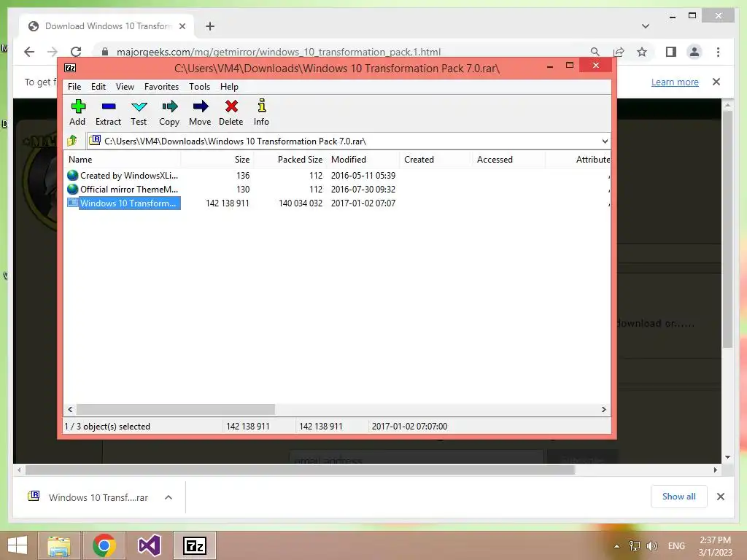Close the Chrome tab
The height and width of the screenshot is (560, 747).
(x=182, y=26)
